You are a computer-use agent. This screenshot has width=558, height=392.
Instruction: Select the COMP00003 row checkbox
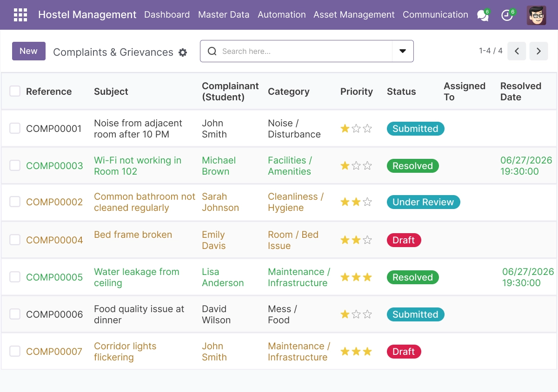click(15, 165)
